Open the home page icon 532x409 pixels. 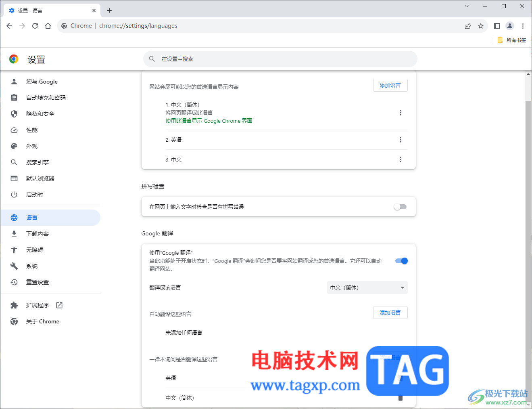(48, 26)
